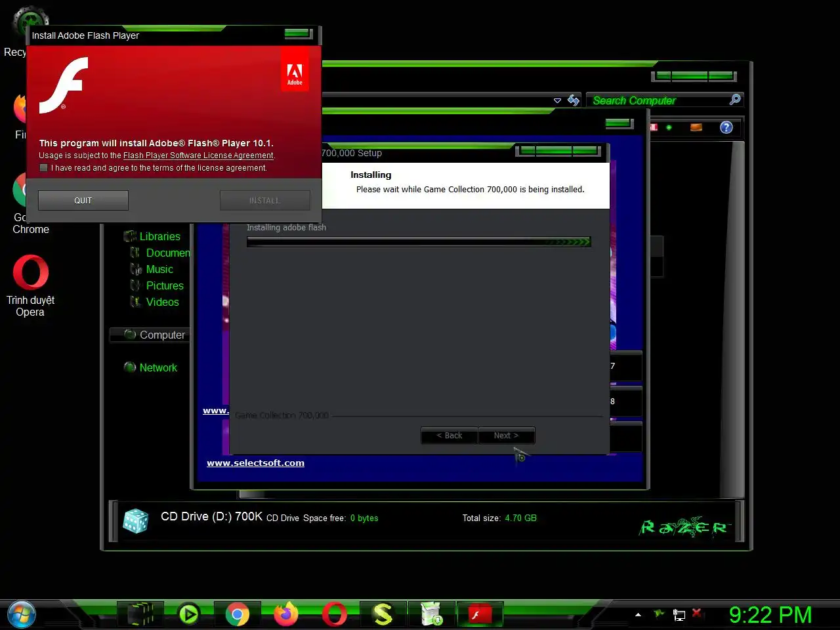Click the Network globe icon in navigation pane

tap(130, 367)
